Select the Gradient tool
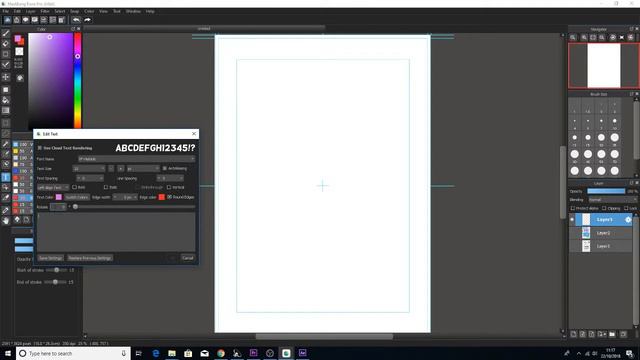Screen dimensions: 640x360 (x=6, y=111)
